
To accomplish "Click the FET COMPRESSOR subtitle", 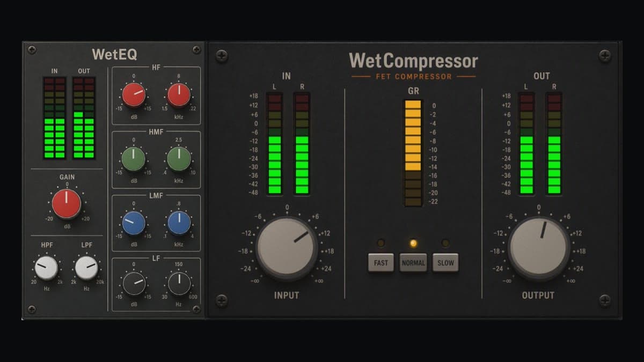I will (x=414, y=77).
